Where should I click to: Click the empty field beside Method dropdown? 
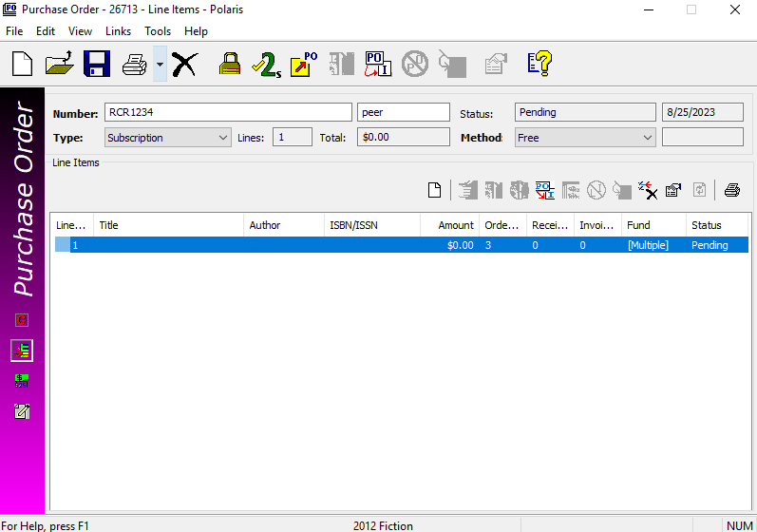coord(703,137)
